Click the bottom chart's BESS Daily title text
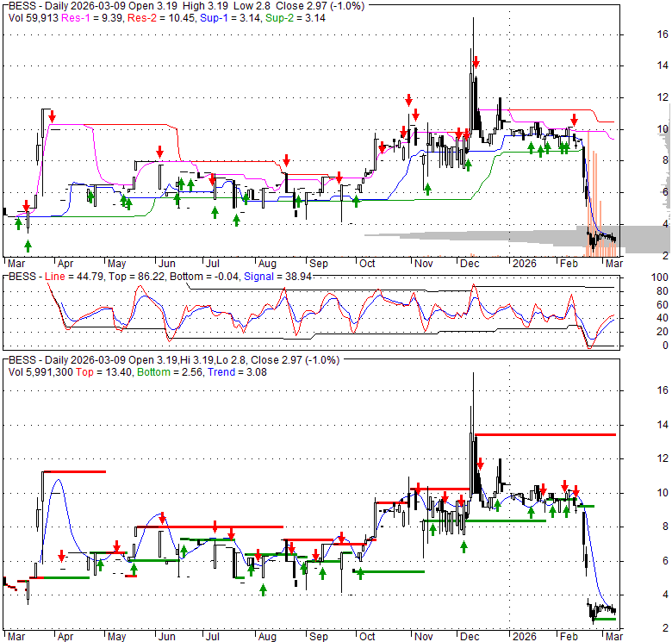The image size is (672, 642). tap(173, 360)
